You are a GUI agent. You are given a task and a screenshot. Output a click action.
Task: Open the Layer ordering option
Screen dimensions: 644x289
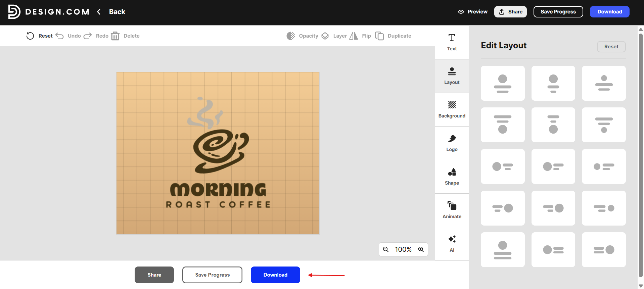334,36
